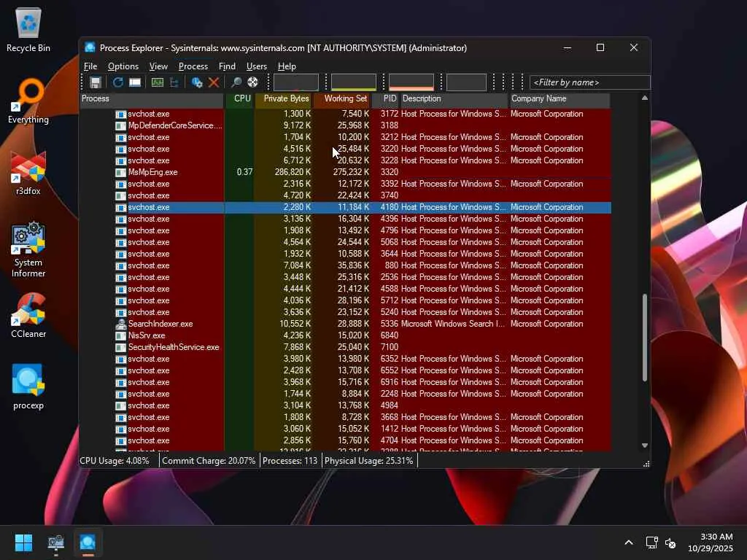Image resolution: width=747 pixels, height=560 pixels.
Task: Sort by the Process column header
Action: coord(152,99)
